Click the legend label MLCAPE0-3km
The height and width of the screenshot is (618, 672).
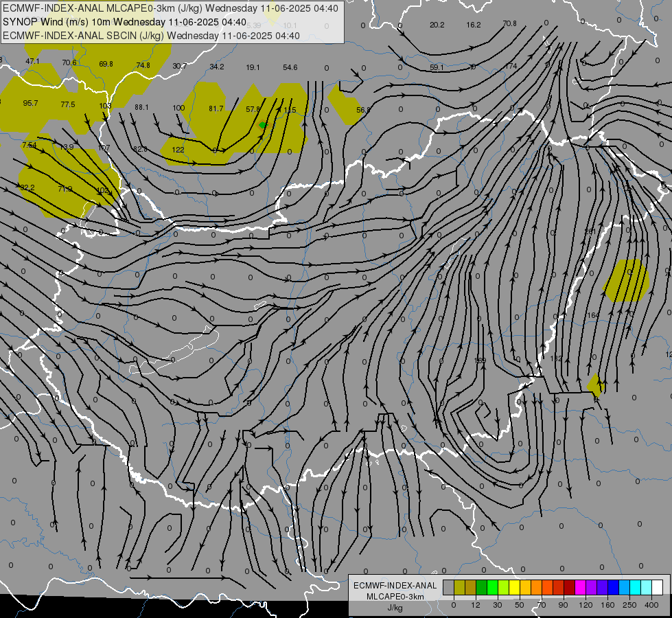coord(395,597)
